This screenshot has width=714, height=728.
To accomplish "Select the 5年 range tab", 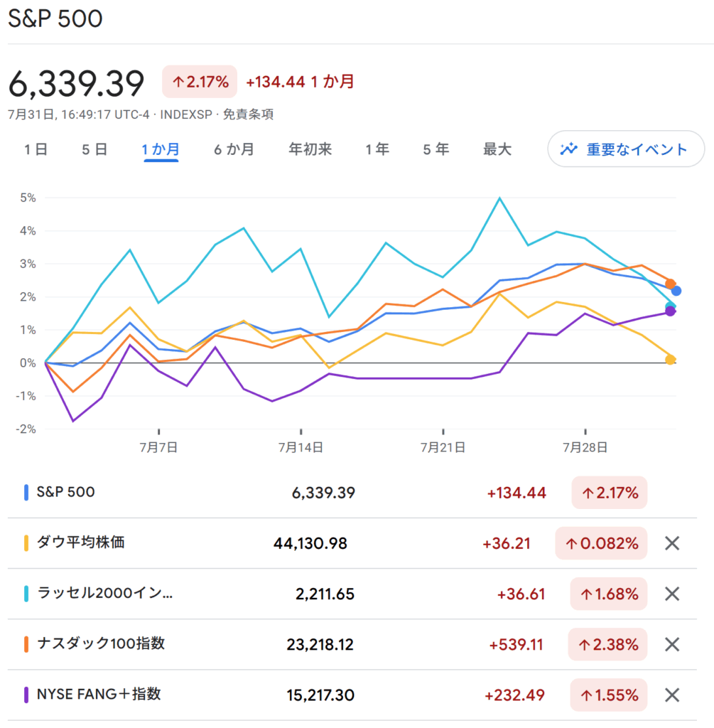I will tap(436, 149).
